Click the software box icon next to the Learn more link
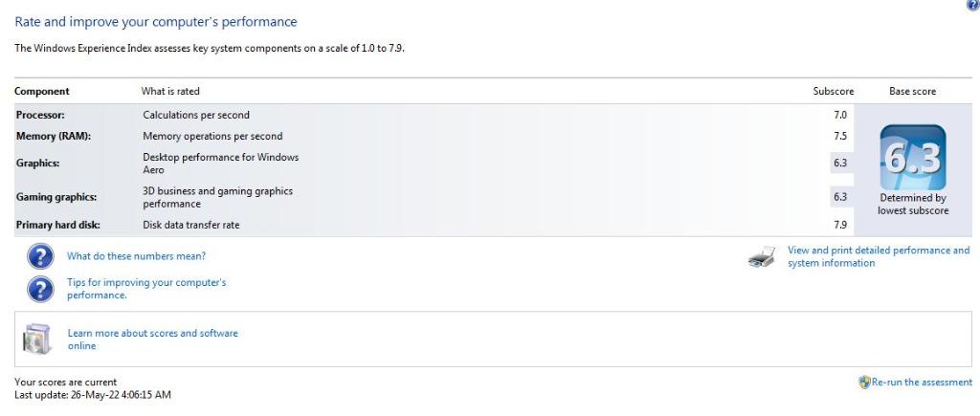The height and width of the screenshot is (416, 980). click(37, 339)
